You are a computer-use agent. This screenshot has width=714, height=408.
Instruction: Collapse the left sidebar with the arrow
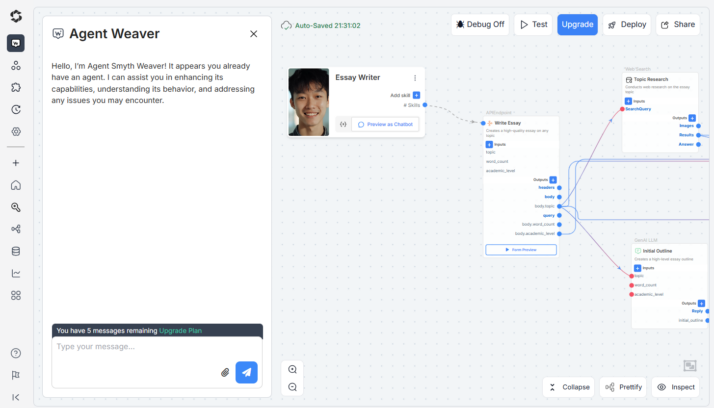[x=16, y=397]
